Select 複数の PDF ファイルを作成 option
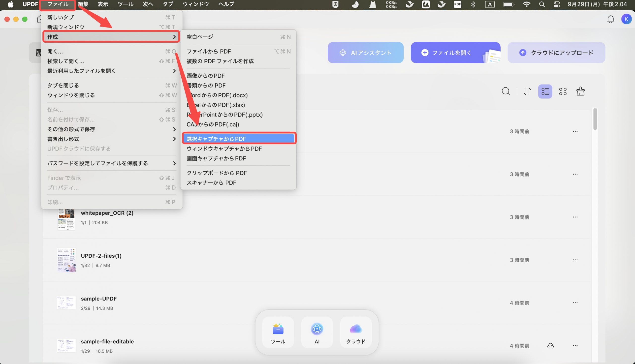The height and width of the screenshot is (364, 635). [x=238, y=61]
